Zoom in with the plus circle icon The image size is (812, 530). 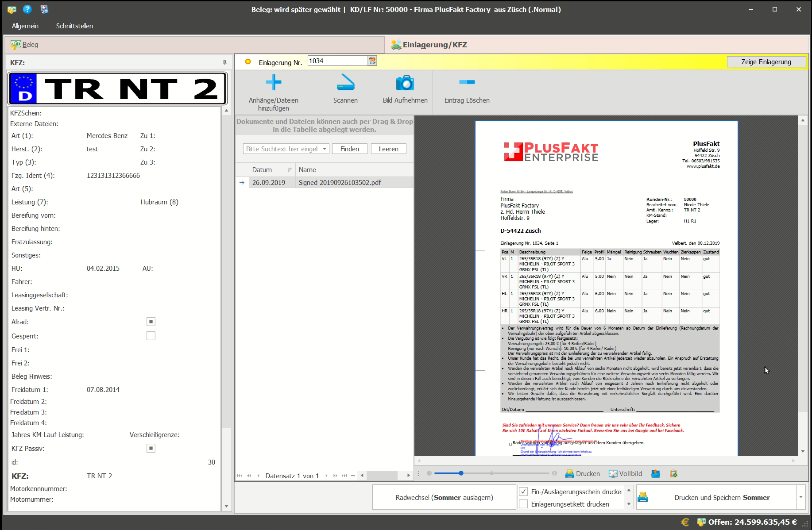tap(554, 473)
